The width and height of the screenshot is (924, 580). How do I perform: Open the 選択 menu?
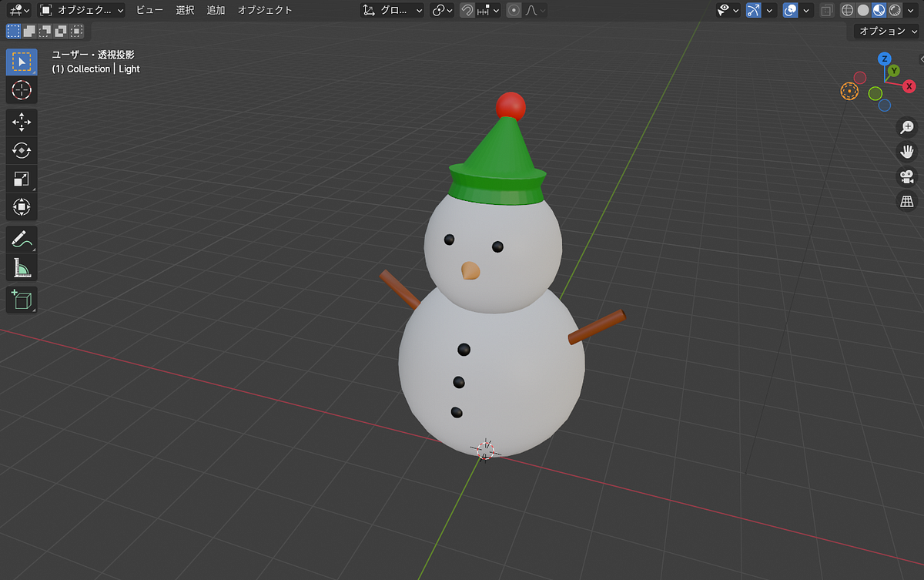click(x=185, y=10)
